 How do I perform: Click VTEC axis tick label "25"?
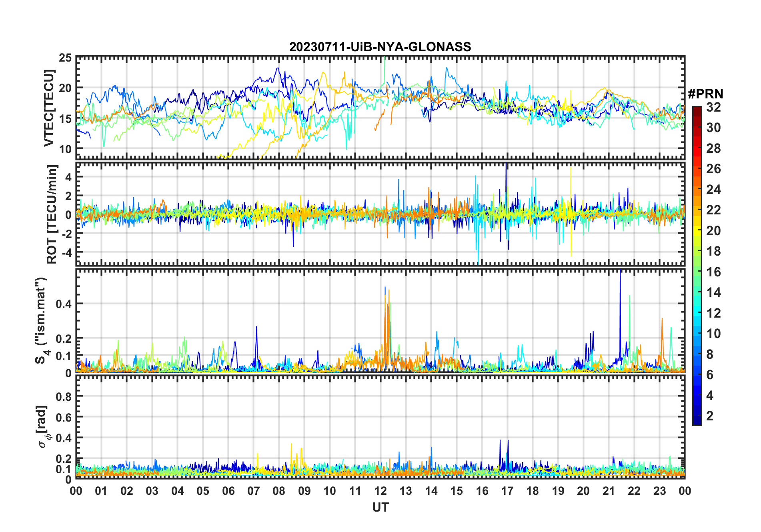(x=66, y=58)
